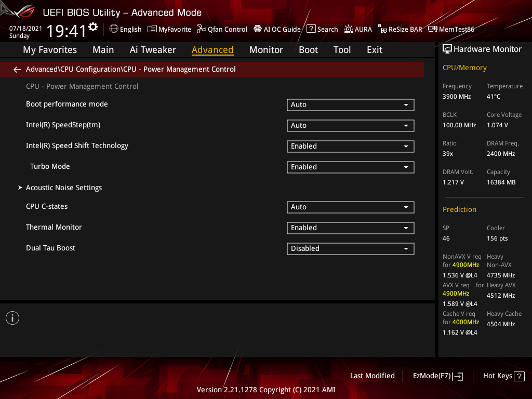Open the Boot performance mode dropdown

350,104
